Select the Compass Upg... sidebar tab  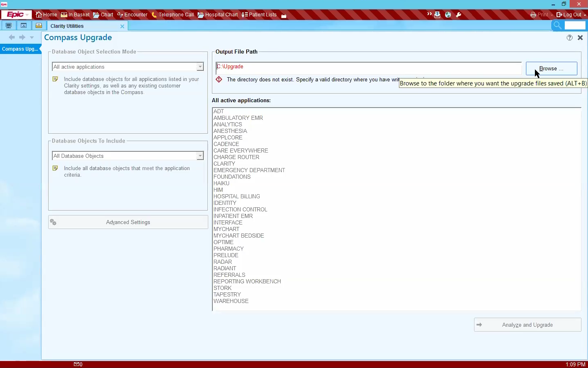pyautogui.click(x=20, y=49)
